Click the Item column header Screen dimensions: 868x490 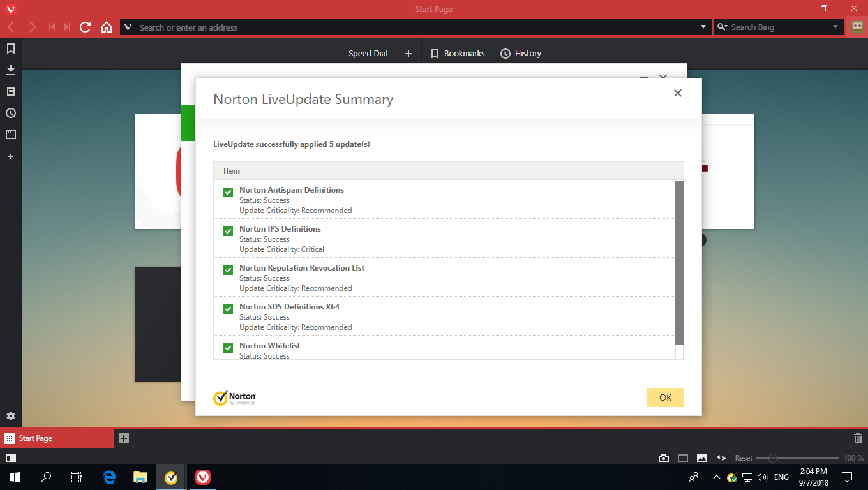click(x=449, y=171)
